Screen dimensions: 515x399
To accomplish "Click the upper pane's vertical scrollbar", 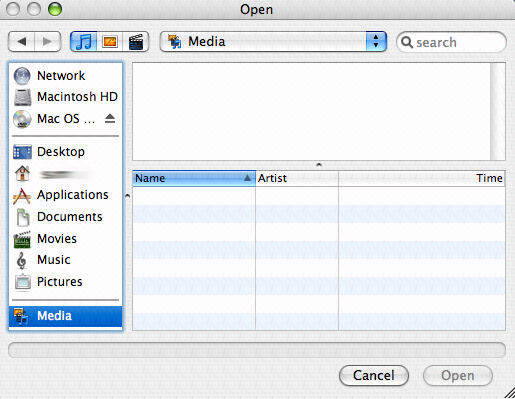I will [x=497, y=111].
